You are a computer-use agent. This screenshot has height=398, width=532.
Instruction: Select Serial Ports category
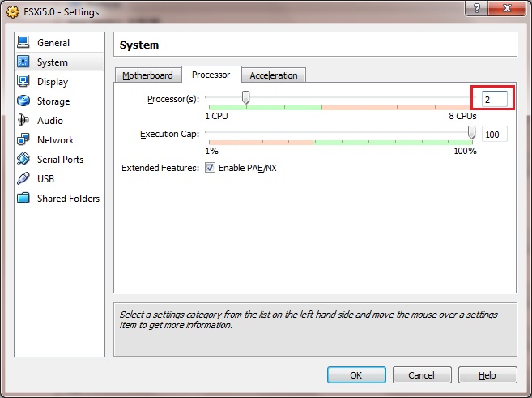pos(60,159)
